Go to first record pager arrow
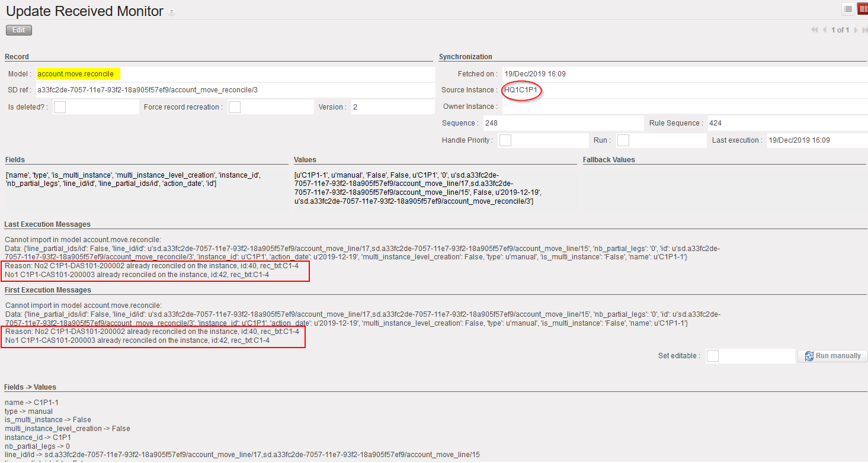The image size is (868, 463). [x=815, y=30]
